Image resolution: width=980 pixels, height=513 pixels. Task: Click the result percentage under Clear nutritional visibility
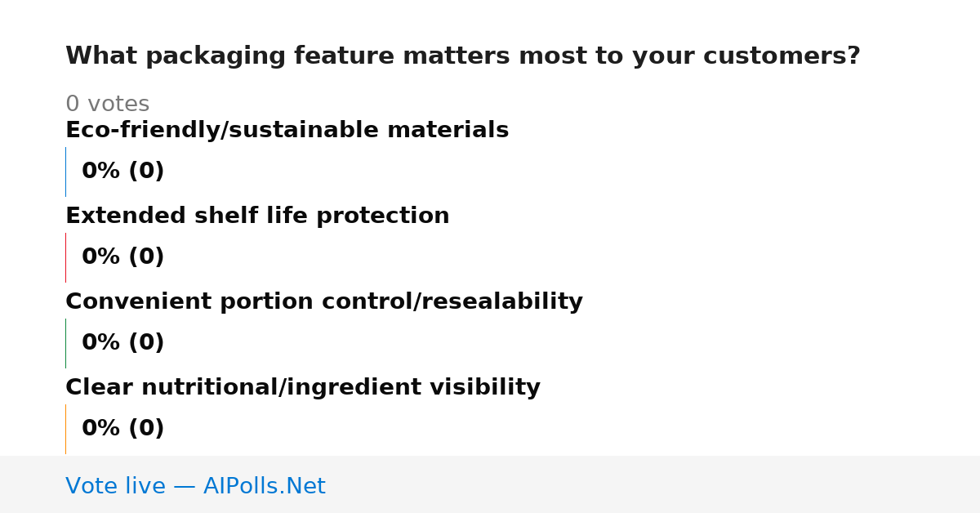click(x=122, y=429)
